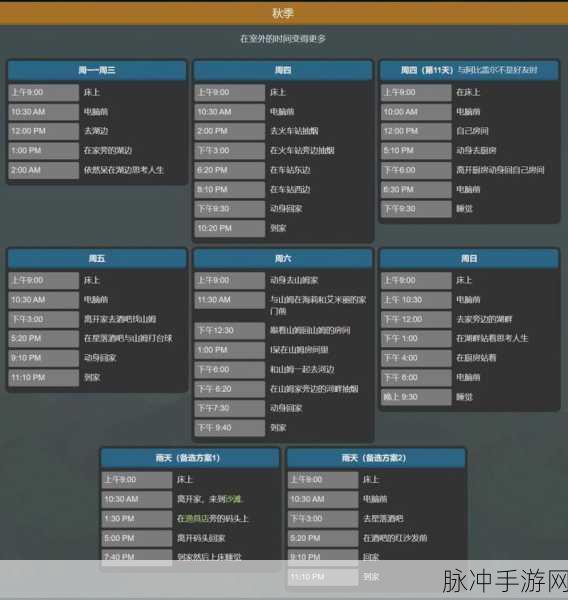Image resolution: width=568 pixels, height=600 pixels.
Task: Select the 周一-周三 schedule card header
Action: (x=97, y=70)
